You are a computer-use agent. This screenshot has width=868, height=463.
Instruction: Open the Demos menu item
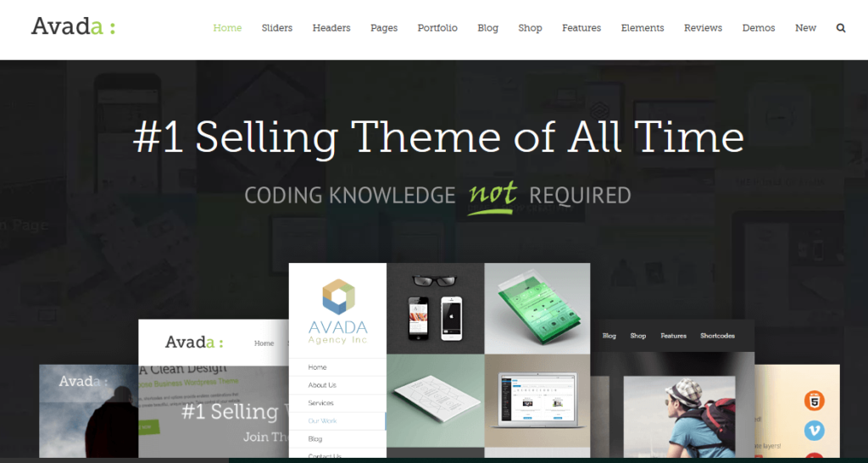point(759,28)
